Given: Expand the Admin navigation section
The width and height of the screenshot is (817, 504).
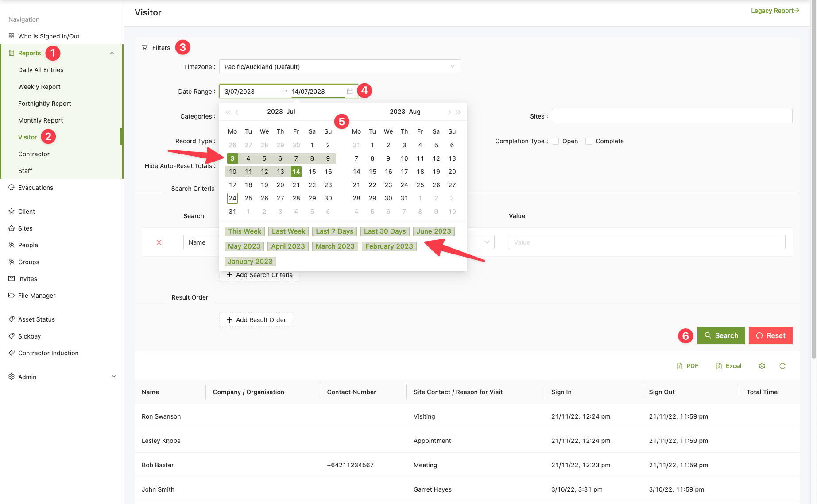Looking at the screenshot, I should click(x=113, y=377).
